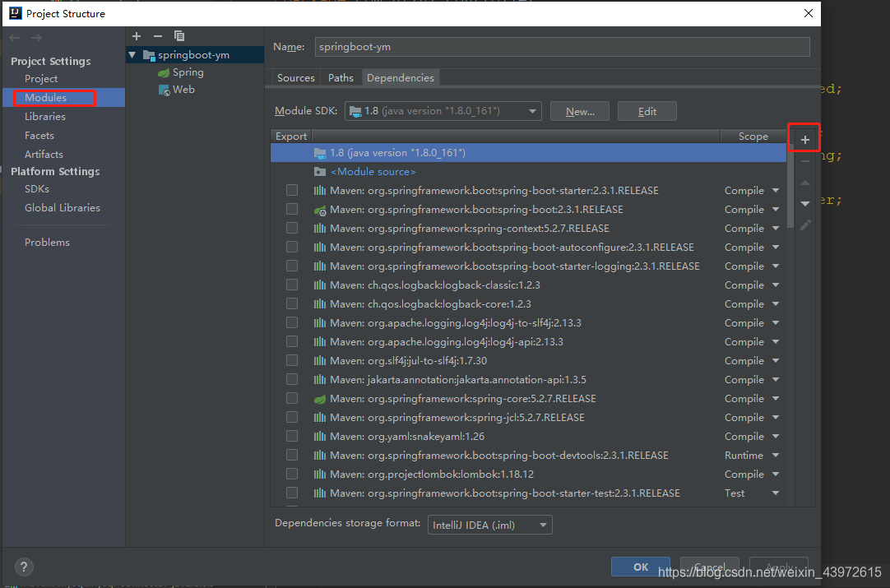The width and height of the screenshot is (890, 588).
Task: Check Export for log4j-api:2.13.3
Action: [x=292, y=341]
